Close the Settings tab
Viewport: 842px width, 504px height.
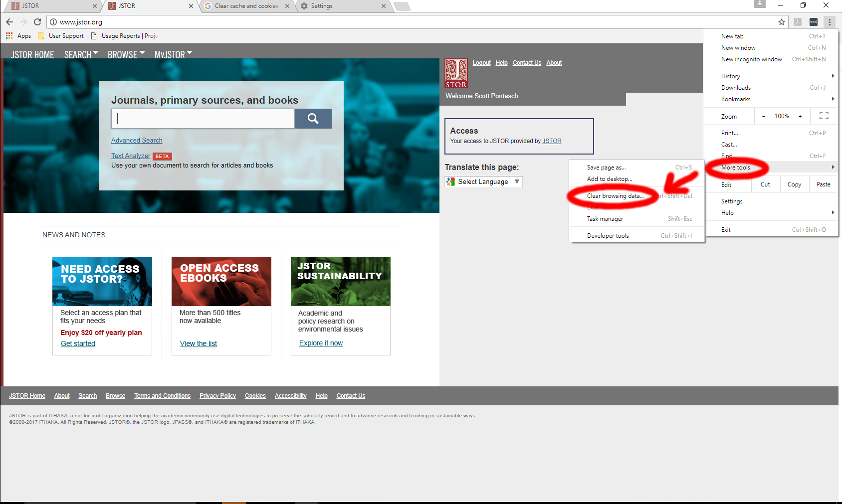(384, 6)
